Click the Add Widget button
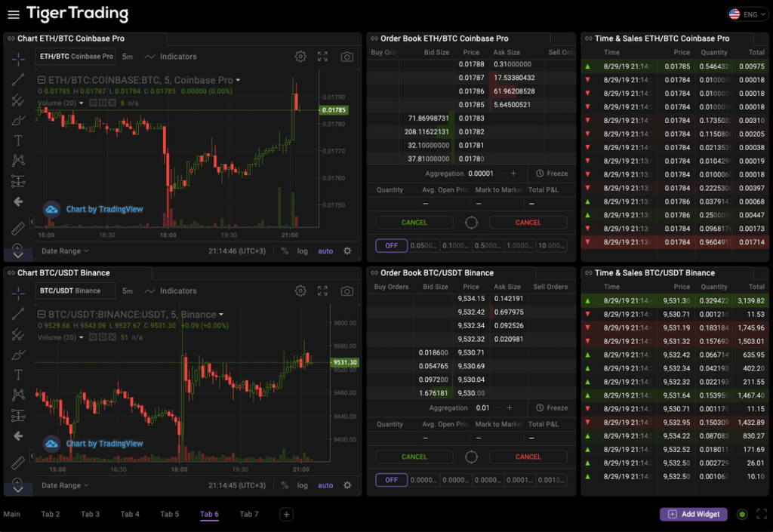773x532 pixels. tap(694, 515)
